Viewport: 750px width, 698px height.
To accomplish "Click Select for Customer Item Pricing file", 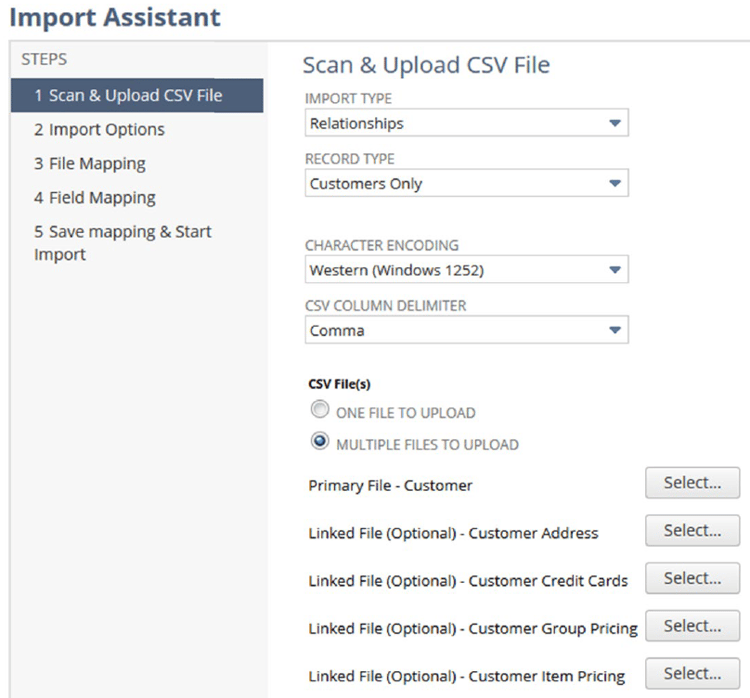I will click(x=692, y=674).
